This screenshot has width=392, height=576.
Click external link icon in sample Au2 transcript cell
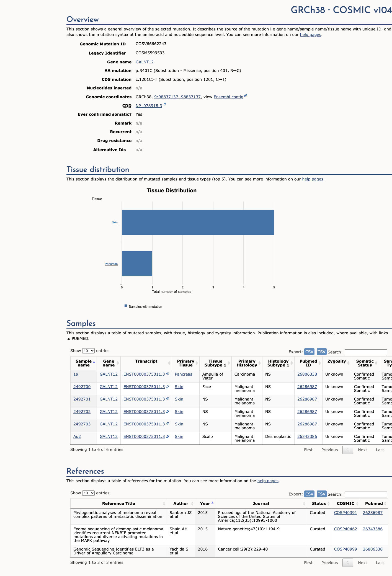click(167, 436)
